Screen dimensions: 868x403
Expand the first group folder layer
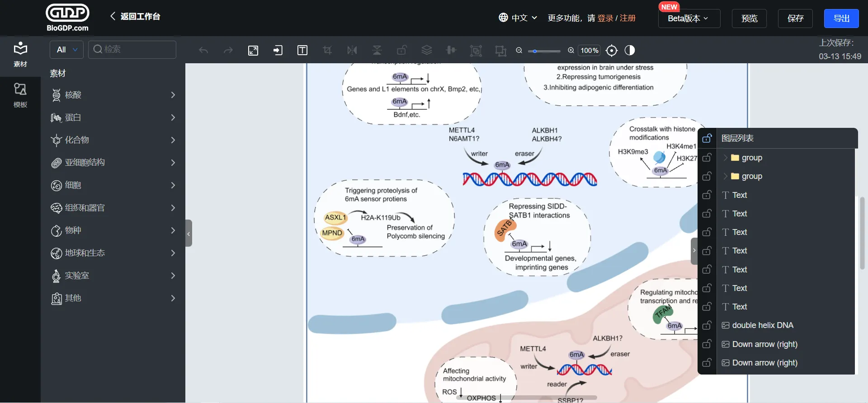pyautogui.click(x=725, y=158)
